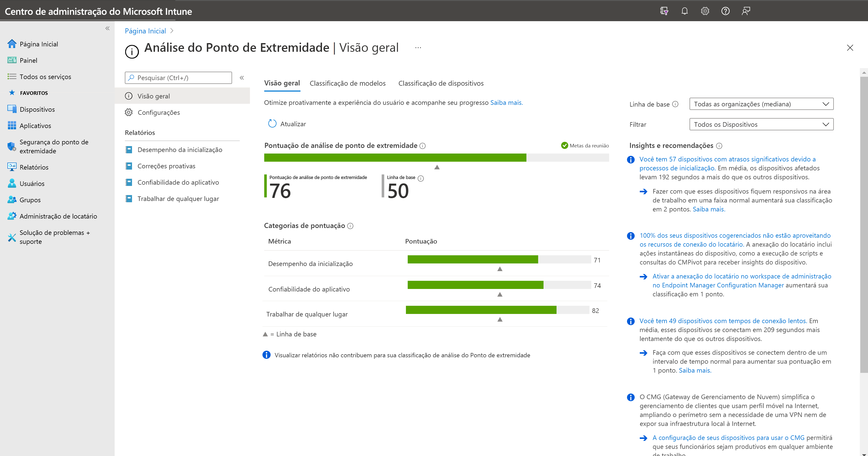Click the Trabalhar de qualquer lugar report icon
Image resolution: width=868 pixels, height=456 pixels.
129,199
